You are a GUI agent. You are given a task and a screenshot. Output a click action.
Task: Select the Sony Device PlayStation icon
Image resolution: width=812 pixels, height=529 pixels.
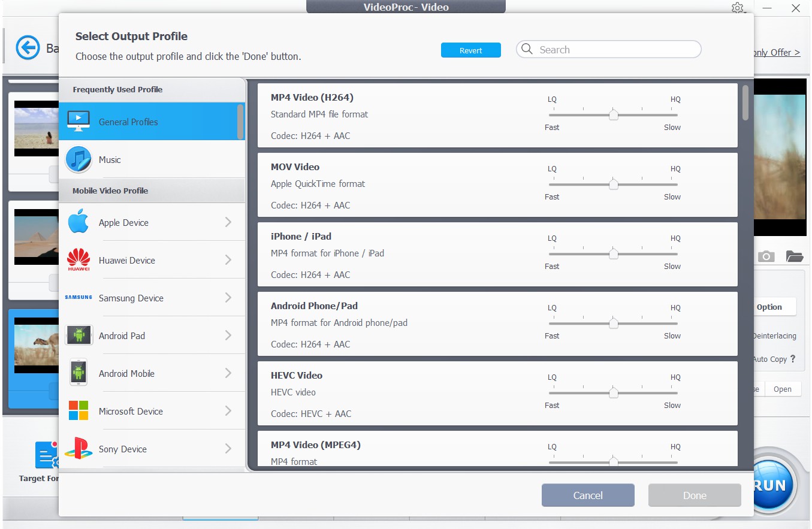click(79, 449)
